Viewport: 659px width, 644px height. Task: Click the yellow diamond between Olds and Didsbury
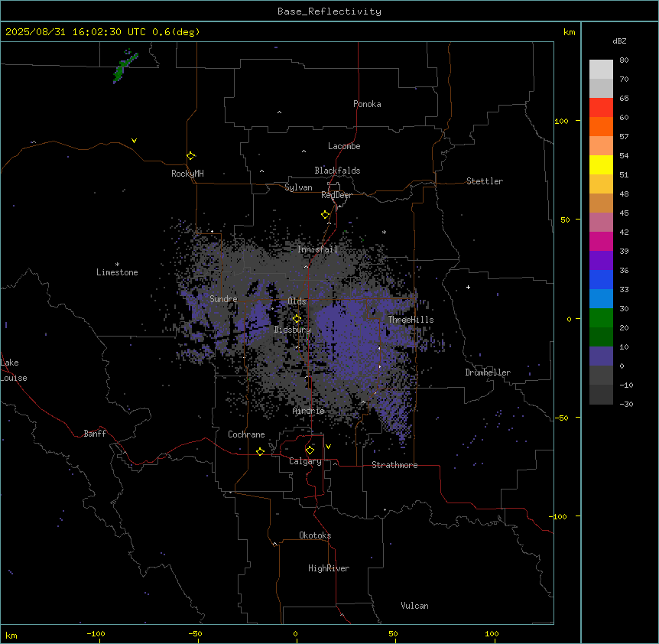point(297,319)
